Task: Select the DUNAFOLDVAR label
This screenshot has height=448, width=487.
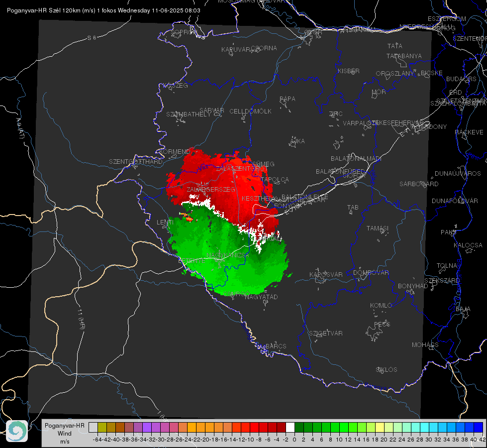Action: (x=455, y=201)
